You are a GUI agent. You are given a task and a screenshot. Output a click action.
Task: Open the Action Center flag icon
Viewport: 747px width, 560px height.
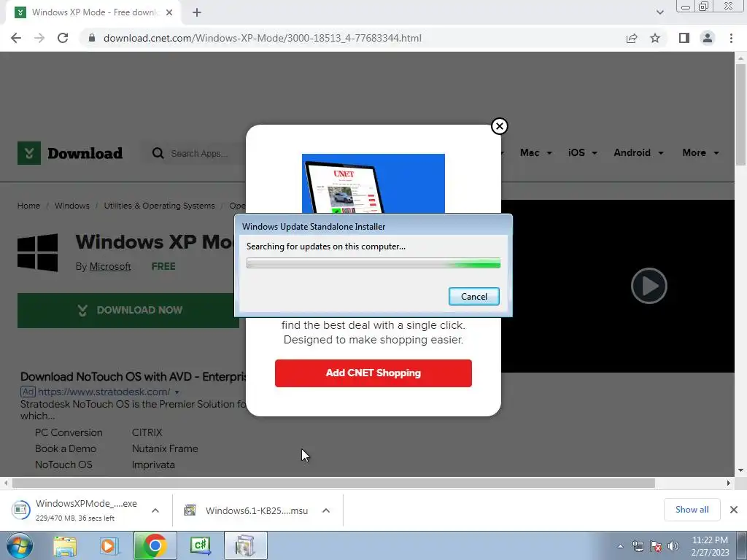click(656, 546)
